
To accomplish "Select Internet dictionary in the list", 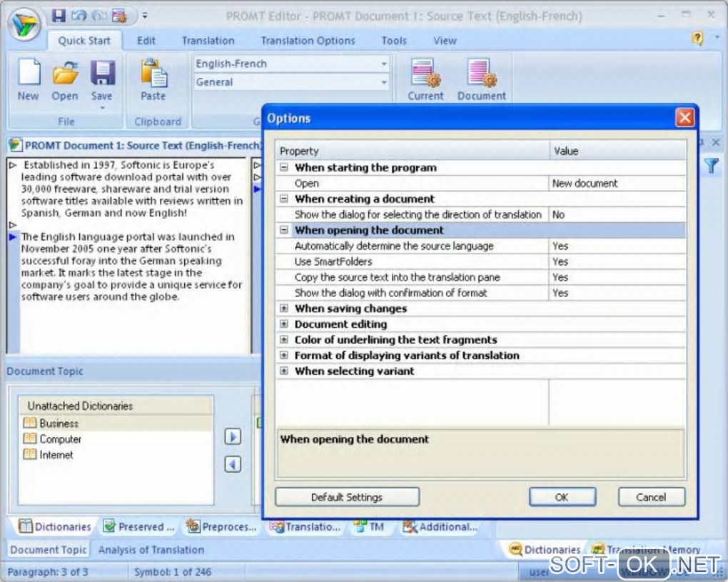I will coord(116,455).
